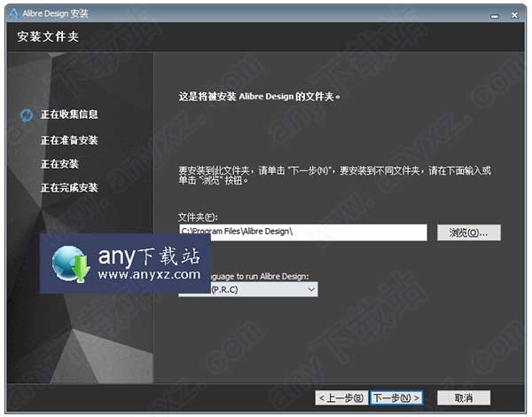Close the Alibre Design installer window
532x417 pixels.
514,15
